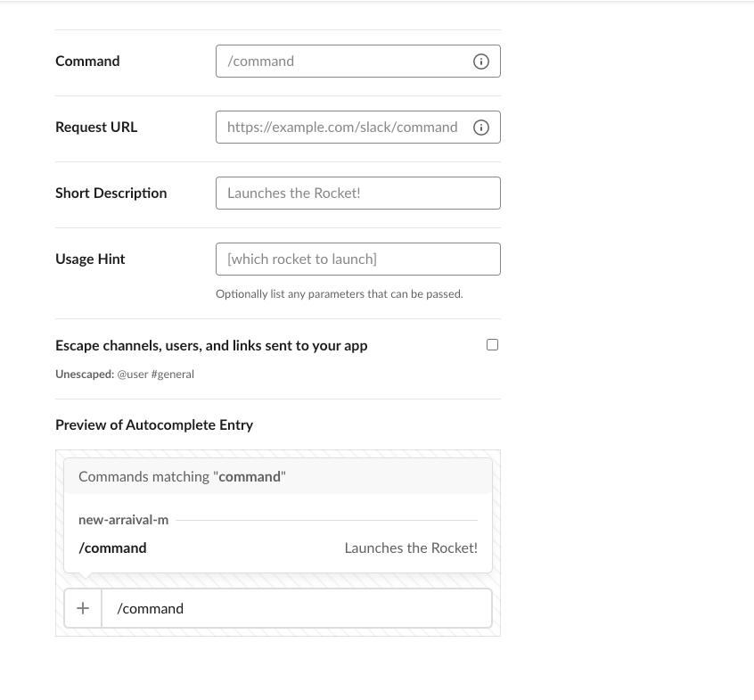754x700 pixels.
Task: Enable the escape channels, users, and links checkbox
Action: 492,345
